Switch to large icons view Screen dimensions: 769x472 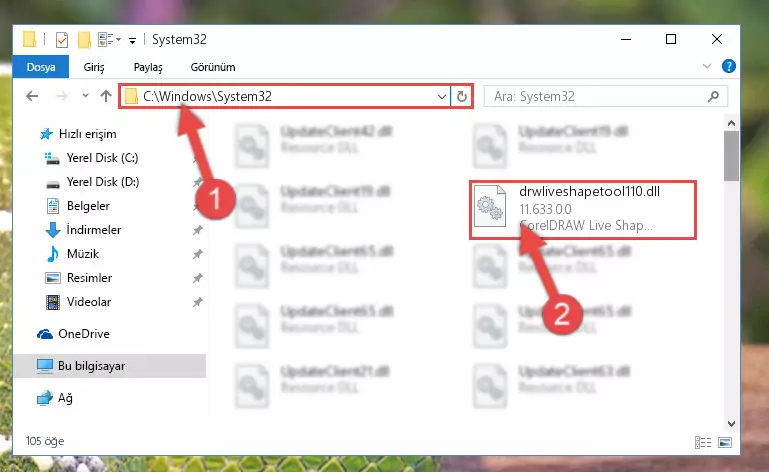pos(725,442)
